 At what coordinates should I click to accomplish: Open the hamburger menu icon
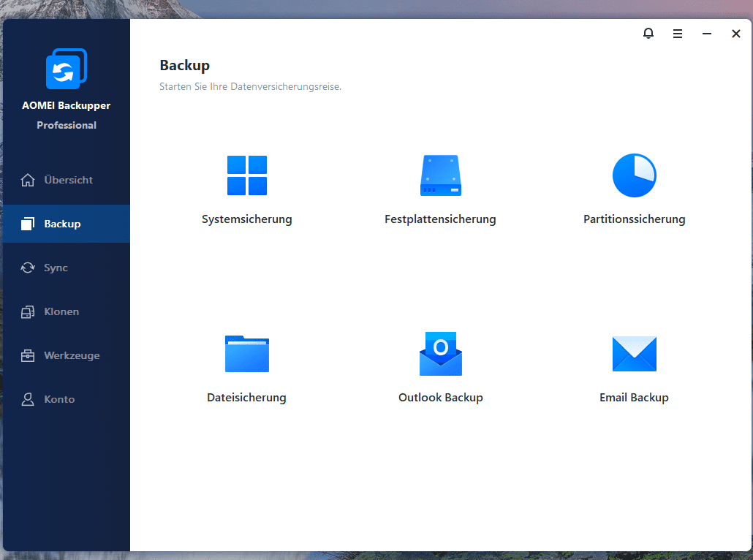(x=678, y=34)
